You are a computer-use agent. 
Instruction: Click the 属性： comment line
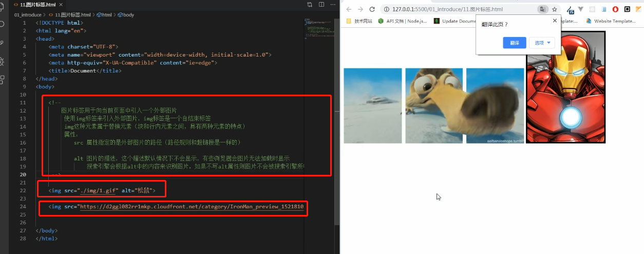71,134
